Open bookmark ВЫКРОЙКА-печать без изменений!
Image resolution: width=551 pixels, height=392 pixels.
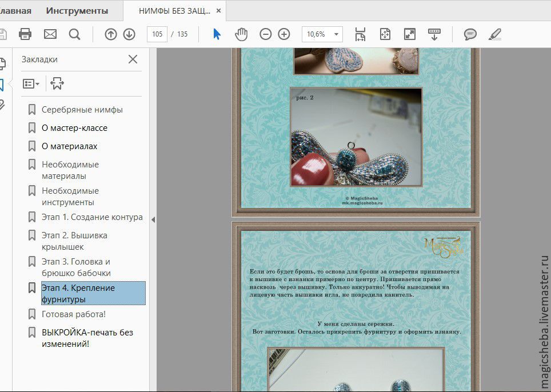pyautogui.click(x=87, y=338)
